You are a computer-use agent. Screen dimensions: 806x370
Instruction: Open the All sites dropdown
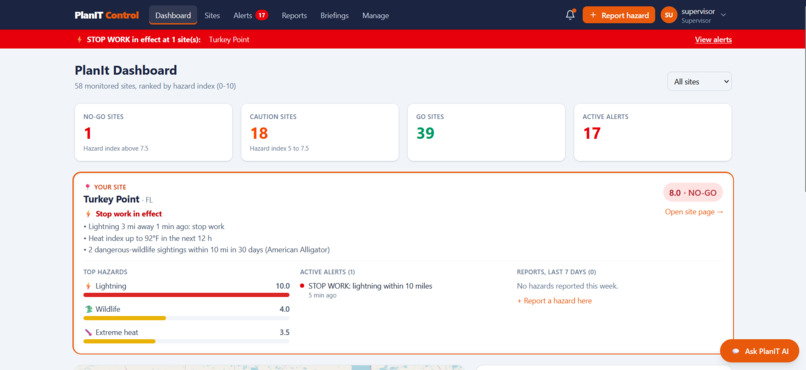699,81
